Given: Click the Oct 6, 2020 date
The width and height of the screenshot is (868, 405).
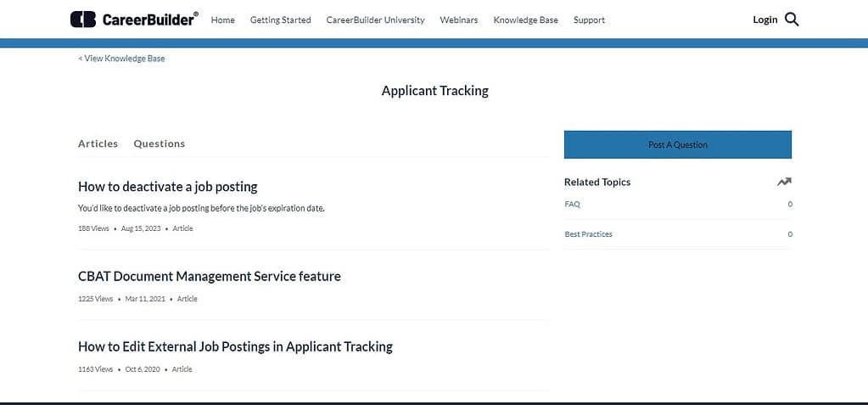Looking at the screenshot, I should click(143, 369).
